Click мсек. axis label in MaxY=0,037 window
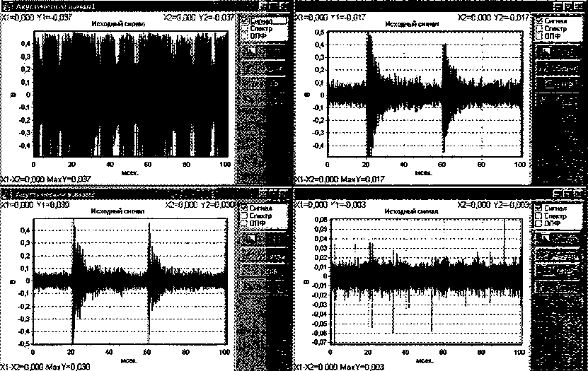Viewport: 588px width, 371px height. (129, 173)
